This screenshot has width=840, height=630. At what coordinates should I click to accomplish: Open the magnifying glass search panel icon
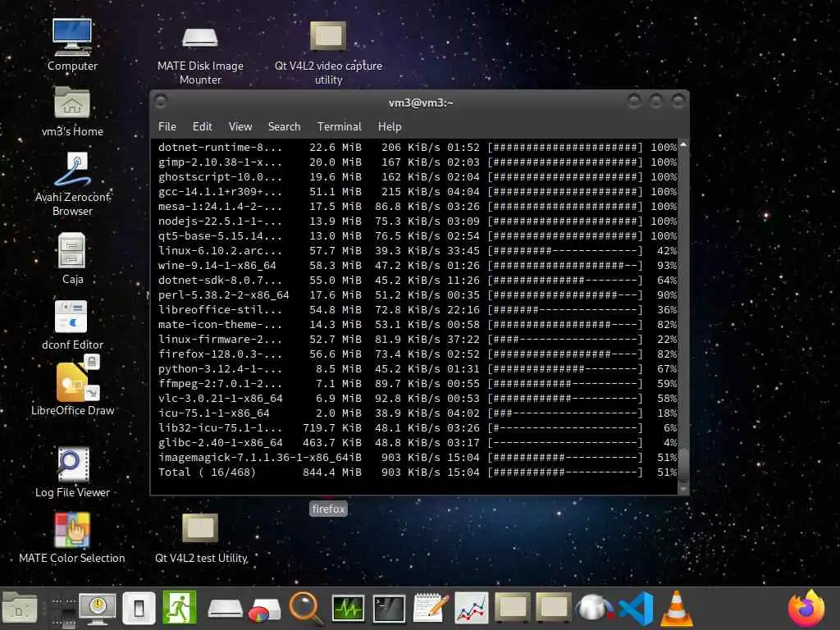307,609
